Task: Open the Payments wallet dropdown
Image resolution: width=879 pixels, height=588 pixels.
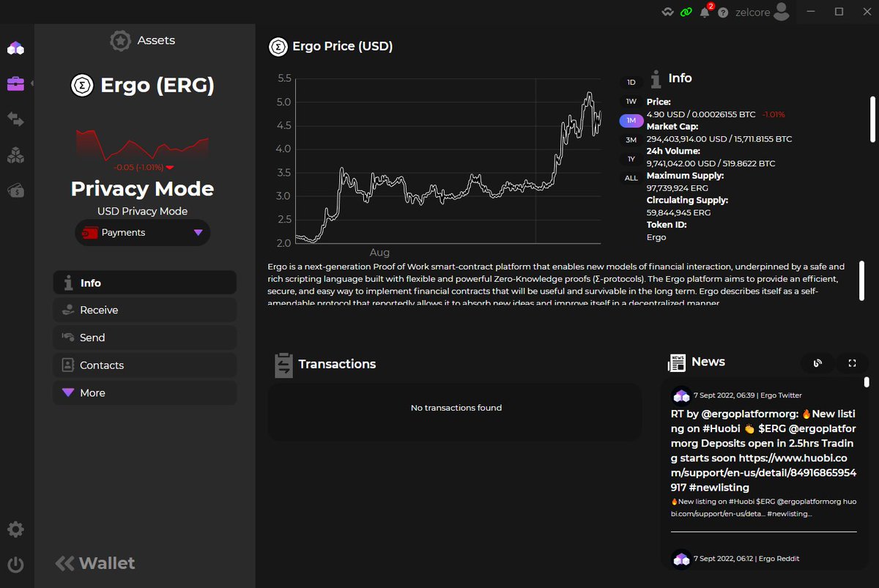Action: (142, 233)
